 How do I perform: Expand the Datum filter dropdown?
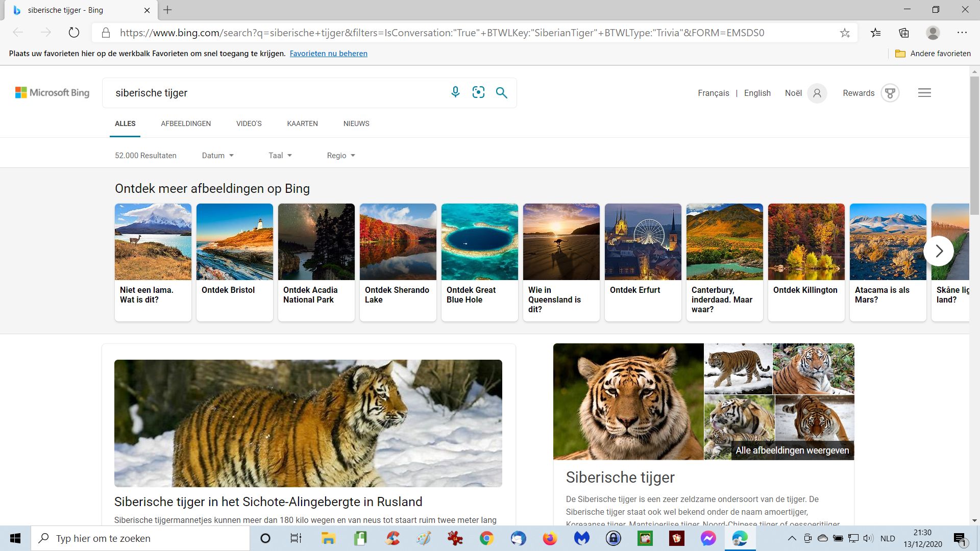(x=217, y=156)
